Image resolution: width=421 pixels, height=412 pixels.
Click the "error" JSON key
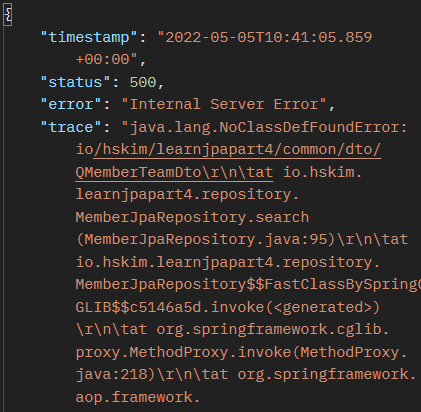[x=71, y=104]
